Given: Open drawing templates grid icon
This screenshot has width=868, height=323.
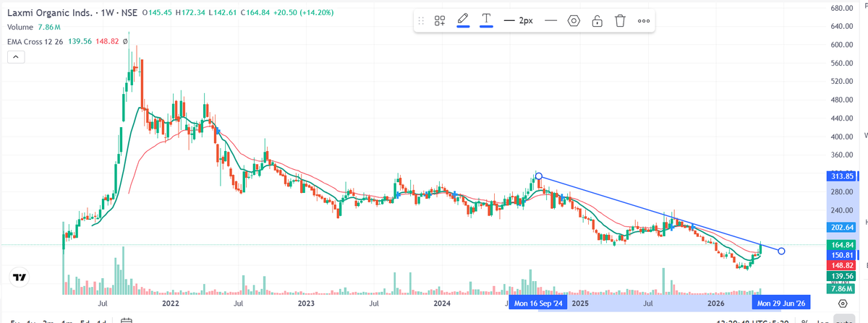Looking at the screenshot, I should point(440,21).
